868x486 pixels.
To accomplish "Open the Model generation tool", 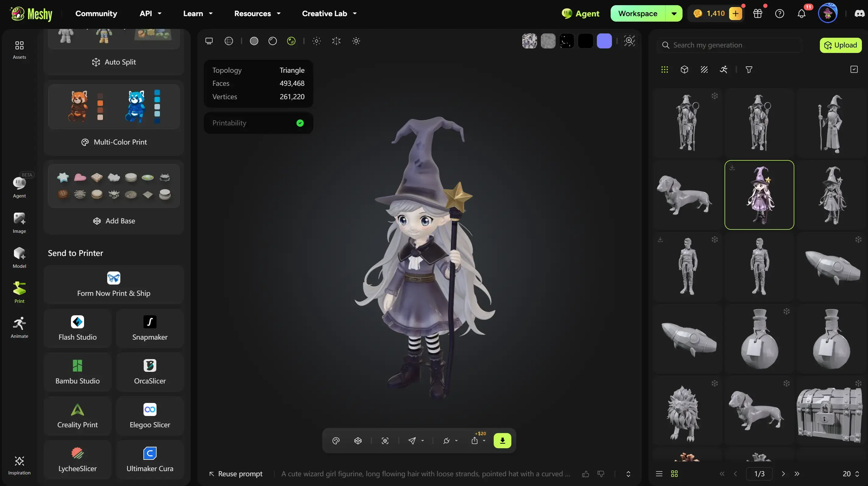I will click(19, 257).
